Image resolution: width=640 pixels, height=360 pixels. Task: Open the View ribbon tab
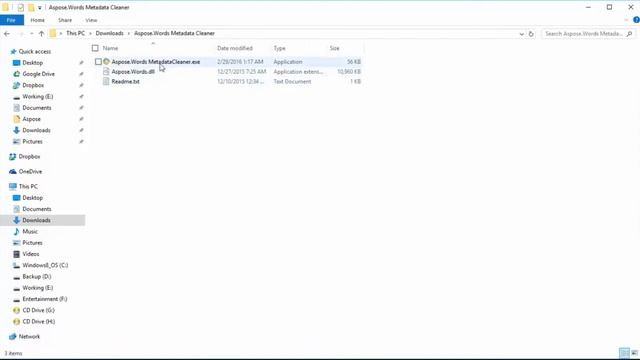[91, 20]
